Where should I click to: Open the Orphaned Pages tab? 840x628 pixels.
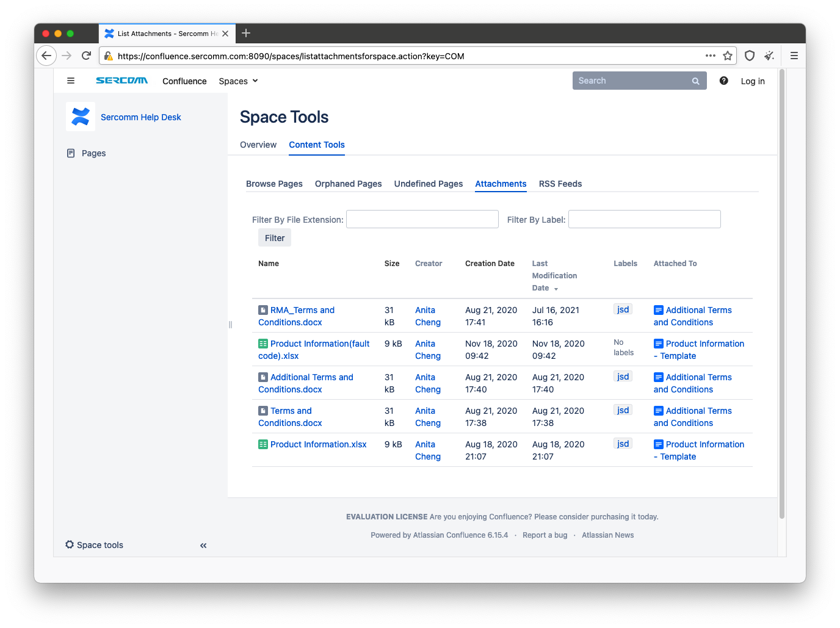point(348,184)
